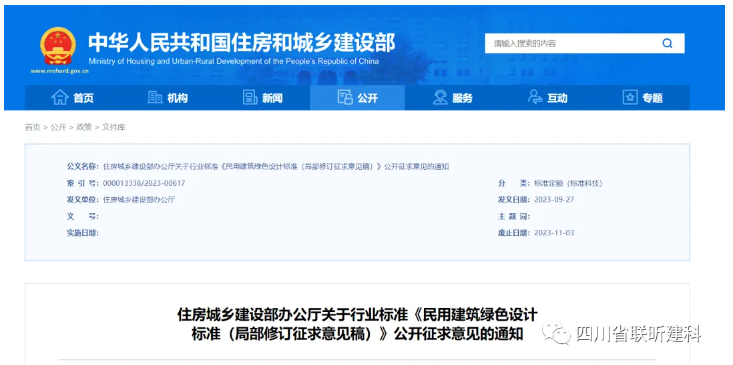Select the 公开 navigation tab

pos(357,98)
